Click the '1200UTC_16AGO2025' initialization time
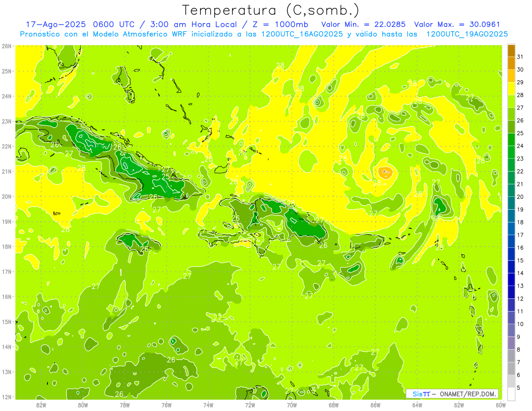Image resolution: width=532 pixels, height=411 pixels. click(x=301, y=34)
